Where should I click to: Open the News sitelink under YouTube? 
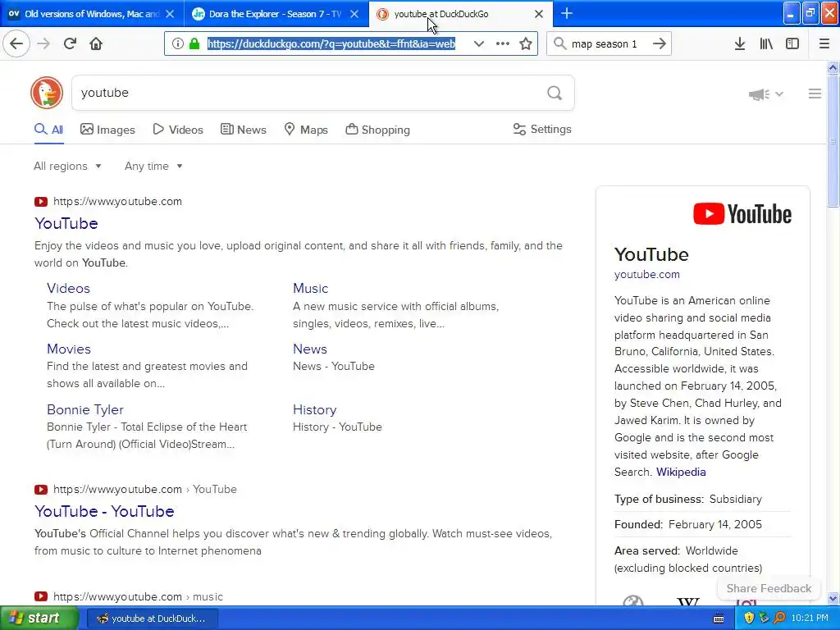click(310, 349)
